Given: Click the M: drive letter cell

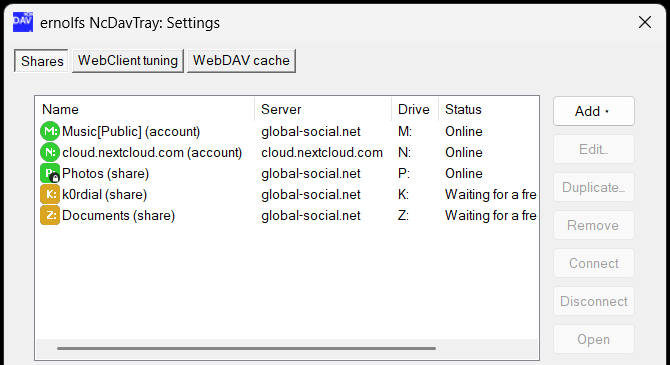Looking at the screenshot, I should [x=405, y=132].
